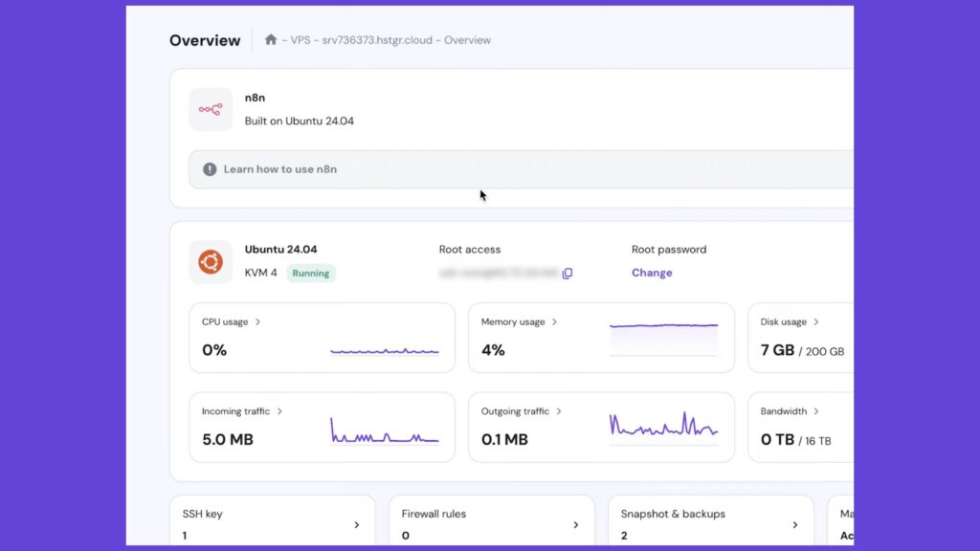Click the blurred root access address

(498, 273)
